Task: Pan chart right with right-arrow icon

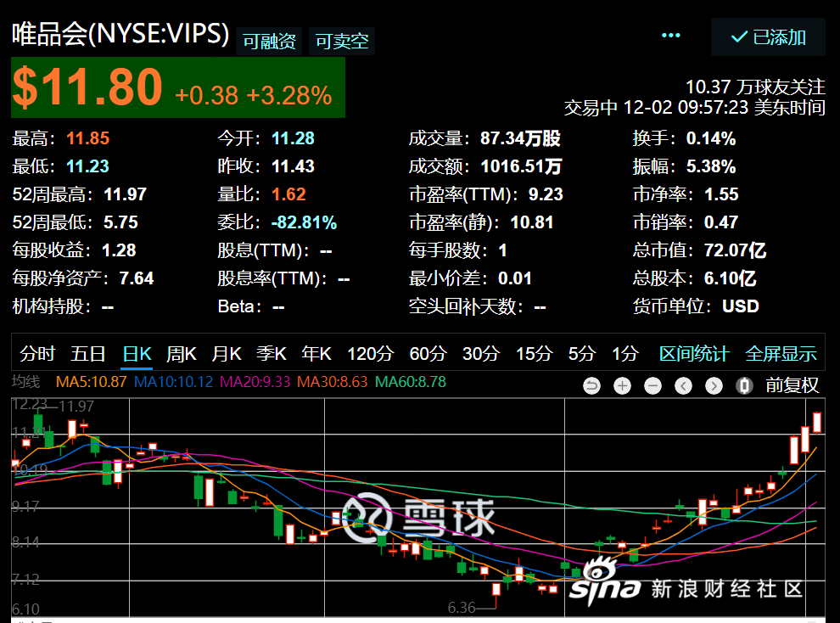Action: (714, 385)
